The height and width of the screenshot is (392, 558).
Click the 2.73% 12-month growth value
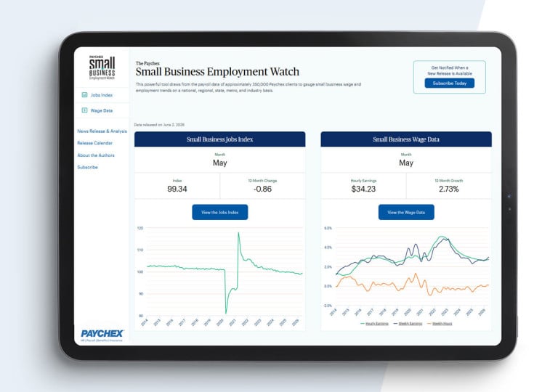[x=449, y=189]
